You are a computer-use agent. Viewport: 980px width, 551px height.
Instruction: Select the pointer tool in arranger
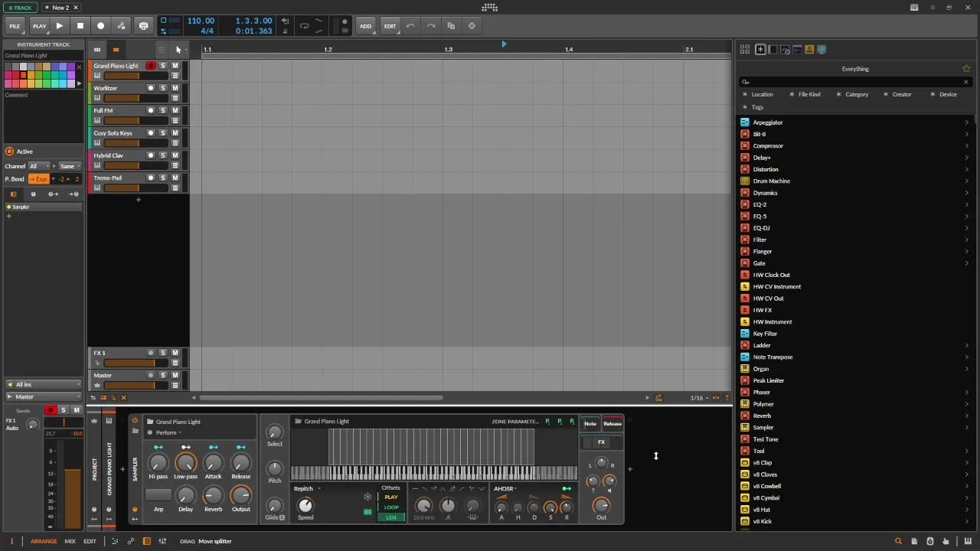pos(178,50)
